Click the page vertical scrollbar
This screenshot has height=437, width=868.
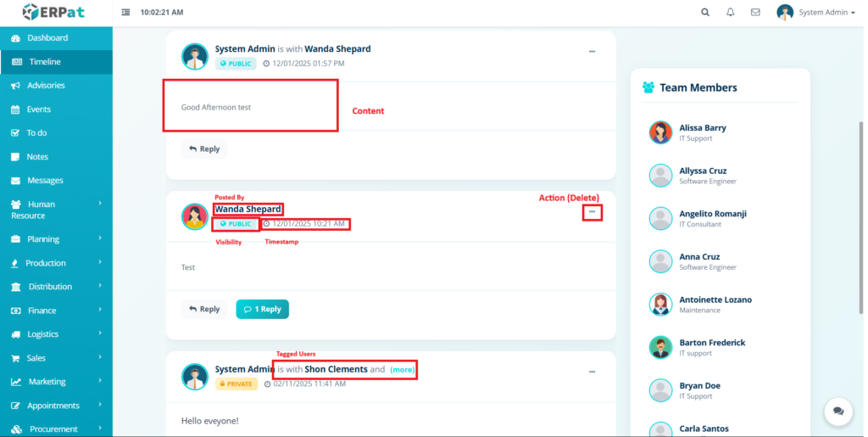click(861, 217)
